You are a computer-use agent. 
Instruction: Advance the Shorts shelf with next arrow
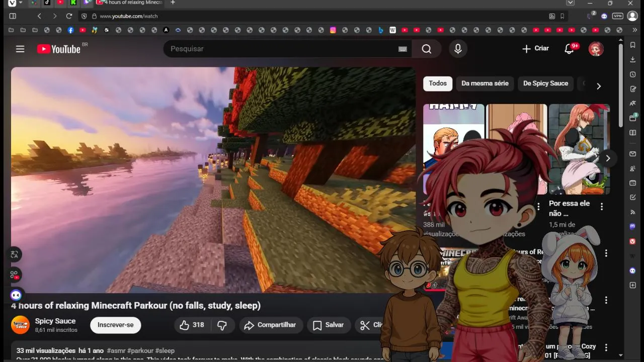[x=608, y=158]
